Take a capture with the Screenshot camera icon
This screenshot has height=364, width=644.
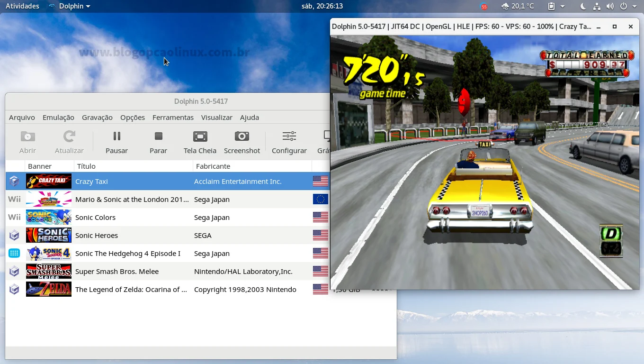tap(241, 136)
